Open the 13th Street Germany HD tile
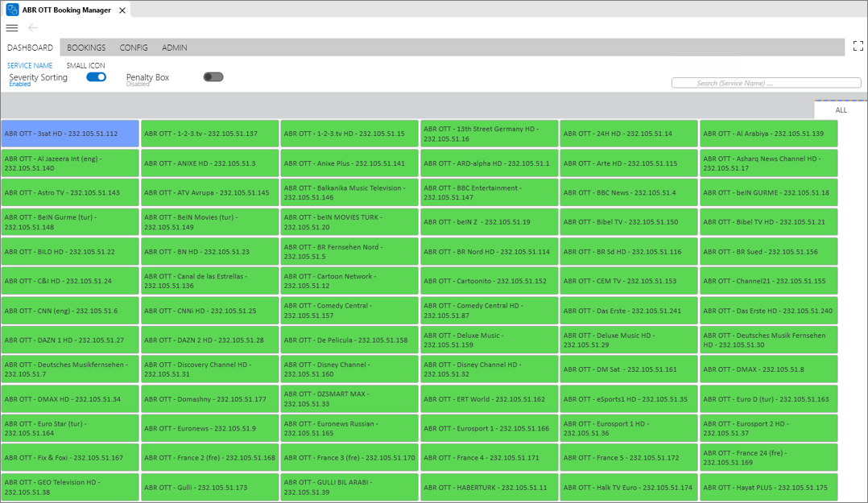Screen dimensions: 868x503 tap(490, 134)
